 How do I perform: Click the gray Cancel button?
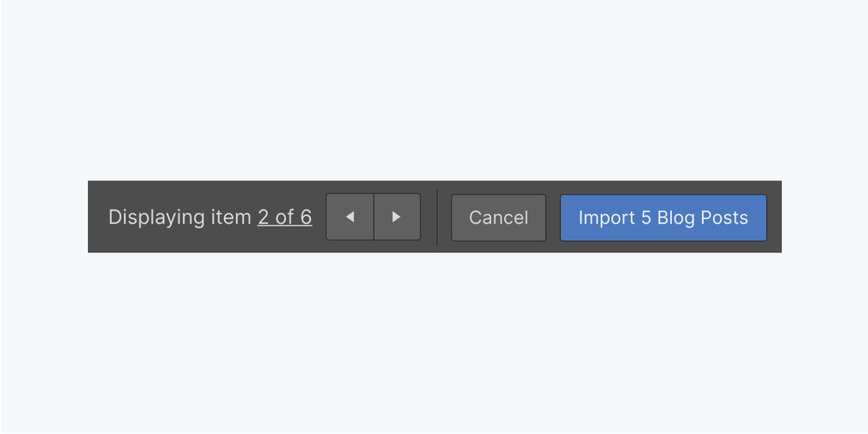498,218
